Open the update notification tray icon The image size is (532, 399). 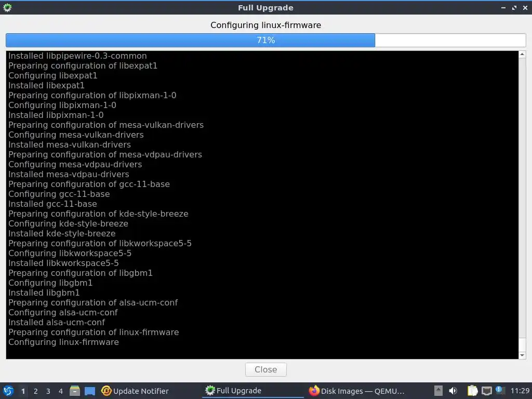click(x=499, y=390)
